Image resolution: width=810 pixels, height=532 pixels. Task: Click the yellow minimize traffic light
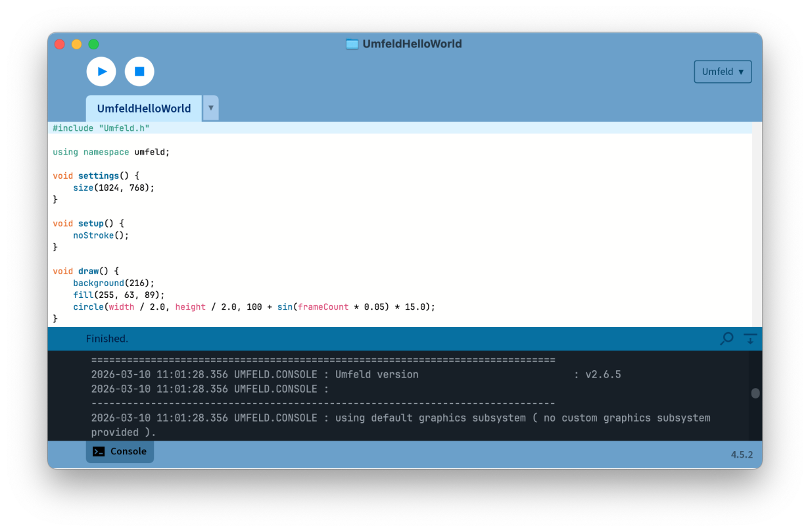pos(76,44)
